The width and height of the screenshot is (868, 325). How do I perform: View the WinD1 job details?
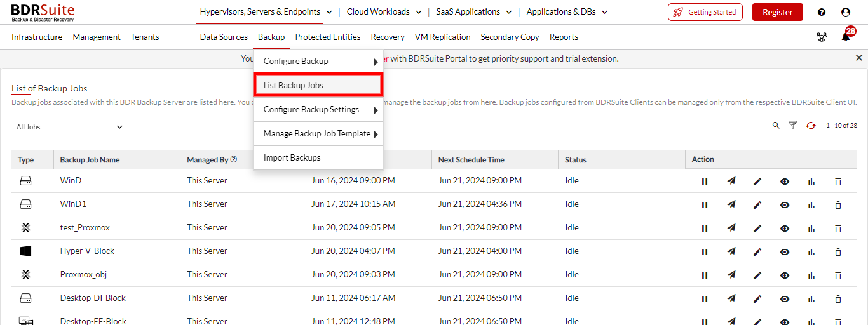[x=785, y=205]
